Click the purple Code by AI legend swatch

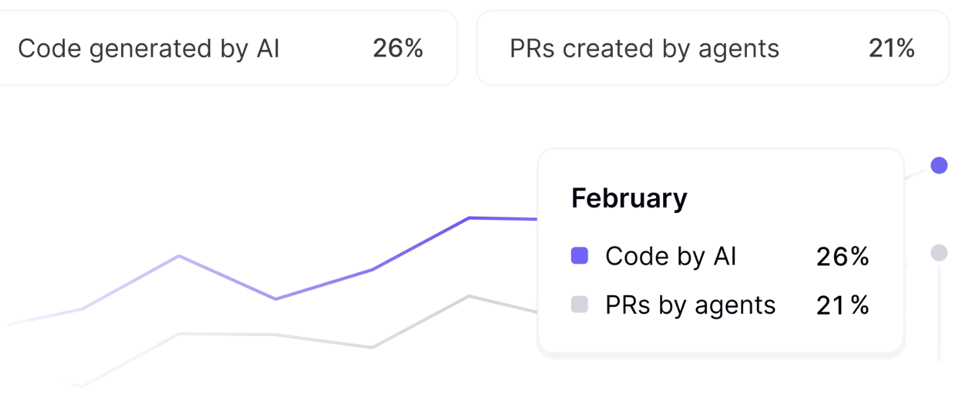point(579,256)
